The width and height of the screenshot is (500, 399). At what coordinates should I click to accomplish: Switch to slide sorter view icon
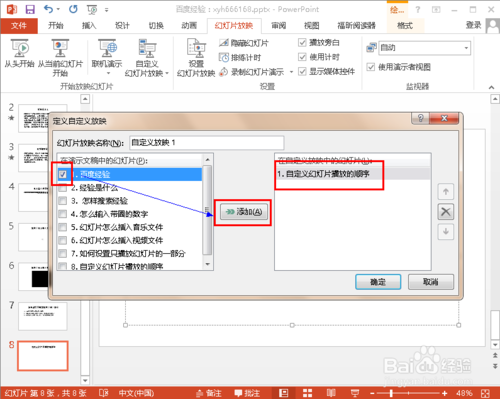tap(307, 393)
